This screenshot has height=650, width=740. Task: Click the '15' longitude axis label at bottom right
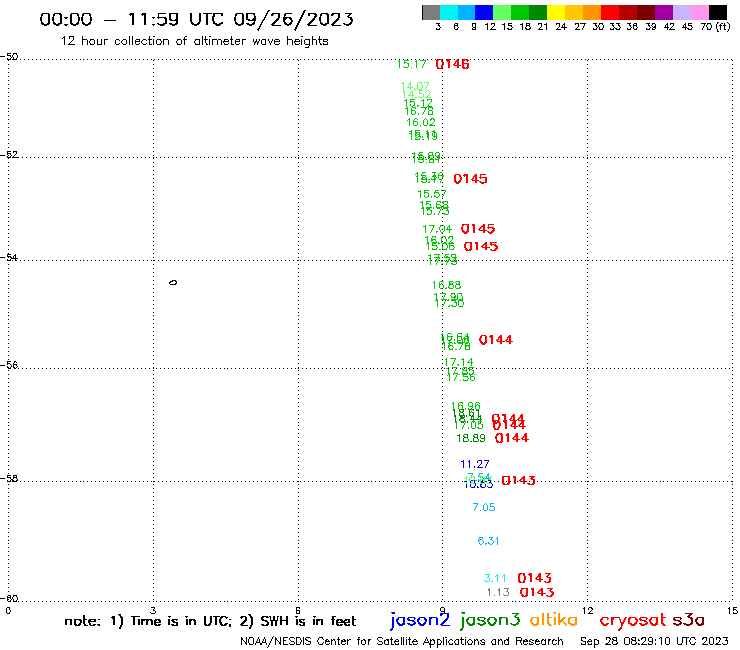click(732, 610)
